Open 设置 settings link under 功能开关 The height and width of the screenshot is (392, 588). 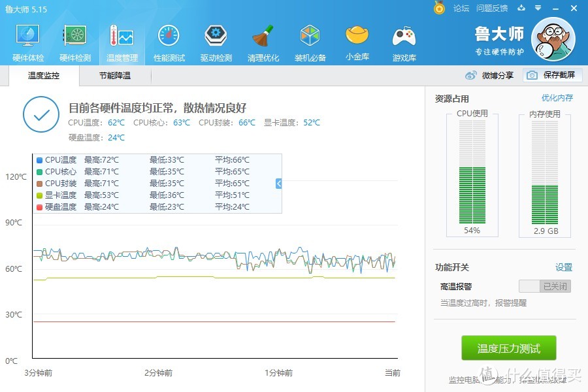point(564,267)
